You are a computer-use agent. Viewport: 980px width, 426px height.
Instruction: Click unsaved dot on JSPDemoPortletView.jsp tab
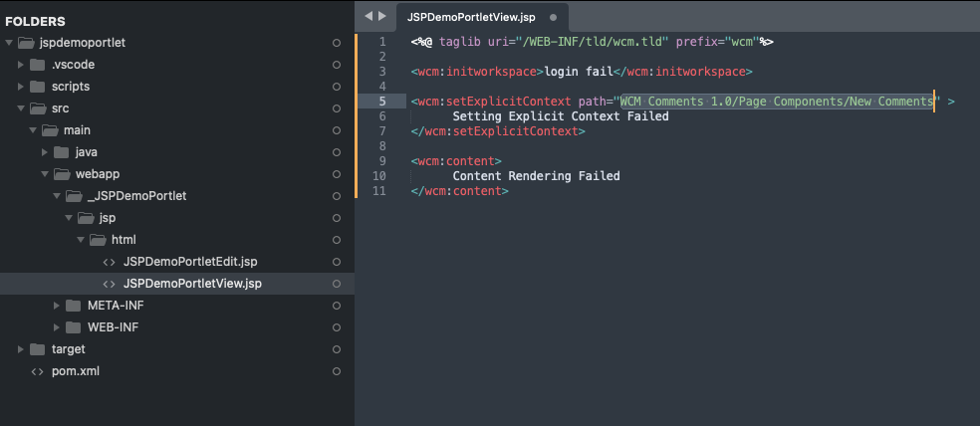[x=553, y=18]
